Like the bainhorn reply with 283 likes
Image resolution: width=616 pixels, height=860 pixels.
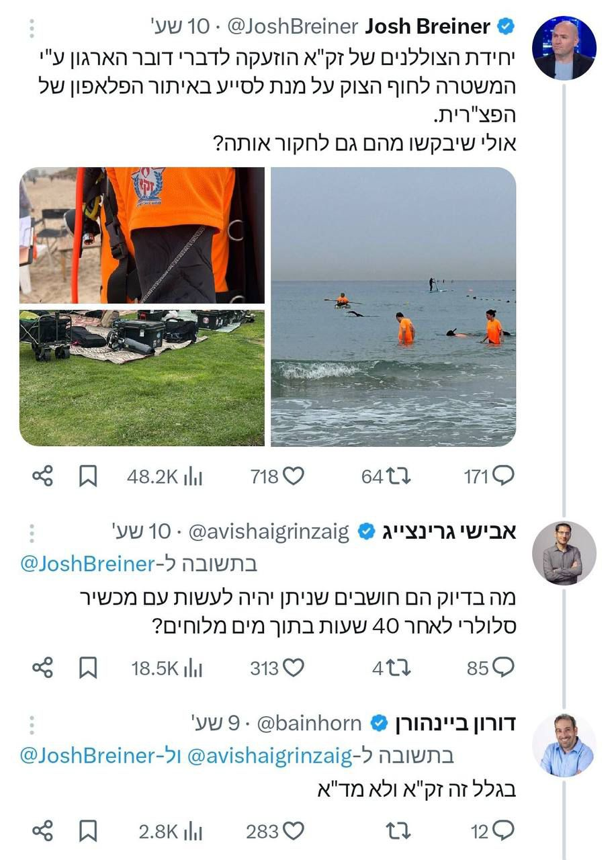(x=294, y=832)
